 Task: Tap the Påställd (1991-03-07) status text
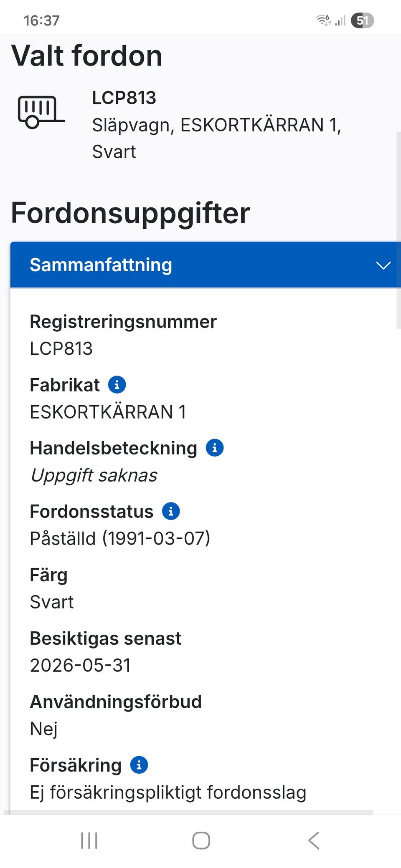[x=120, y=538]
